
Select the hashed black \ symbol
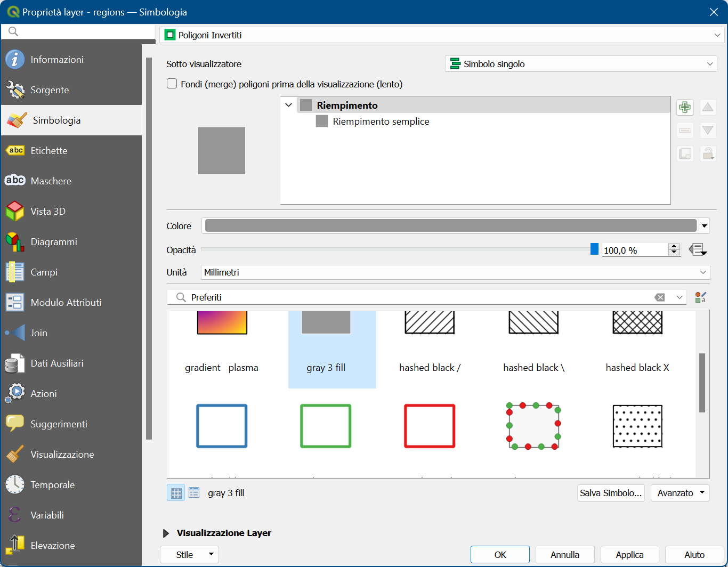coord(533,350)
